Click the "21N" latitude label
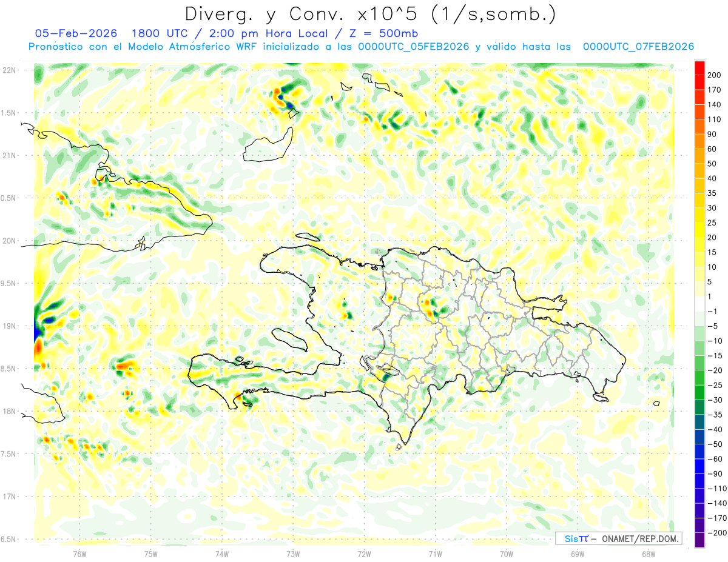728x562 pixels. (x=9, y=155)
